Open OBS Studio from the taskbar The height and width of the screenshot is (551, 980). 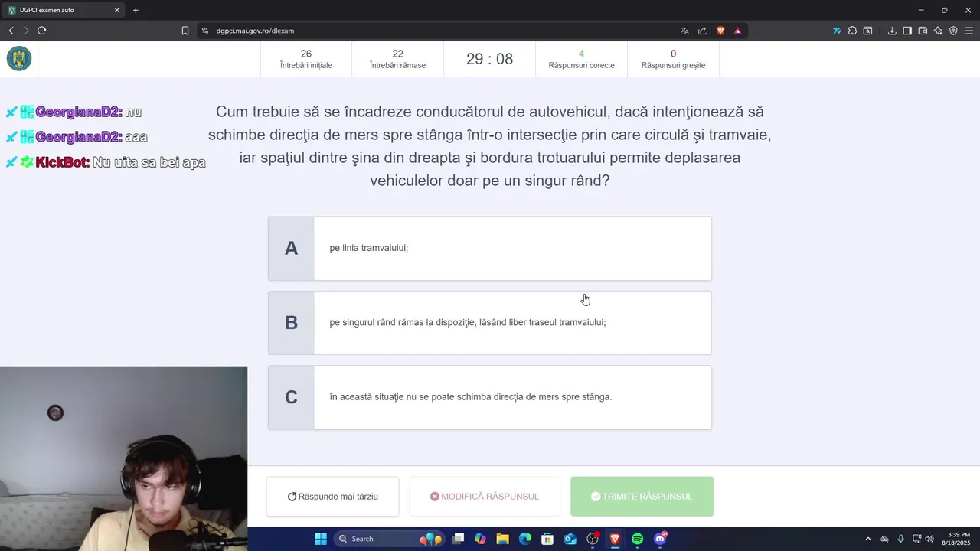tap(593, 539)
